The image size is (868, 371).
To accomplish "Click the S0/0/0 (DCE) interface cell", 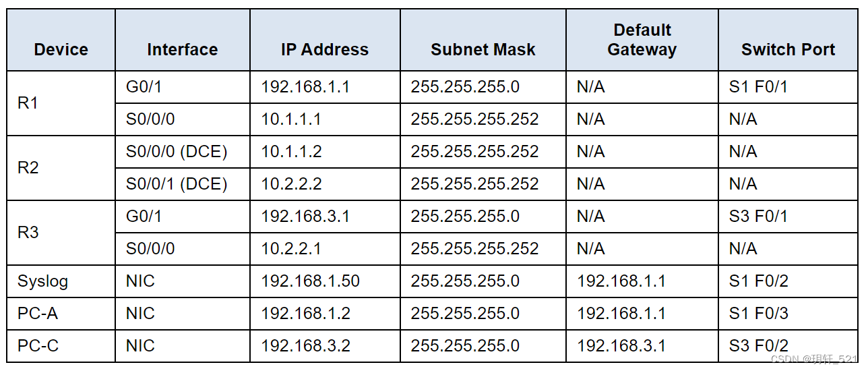I will pos(183,152).
